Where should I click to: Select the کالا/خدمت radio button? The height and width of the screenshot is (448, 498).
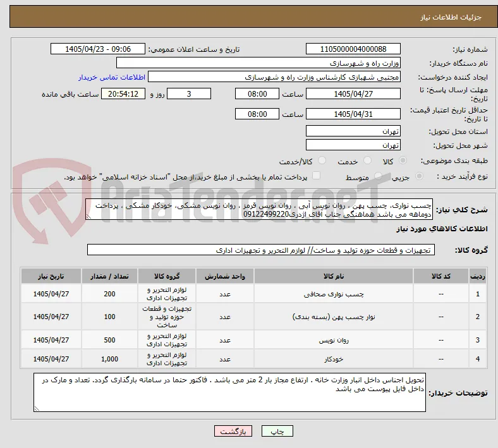322,160
